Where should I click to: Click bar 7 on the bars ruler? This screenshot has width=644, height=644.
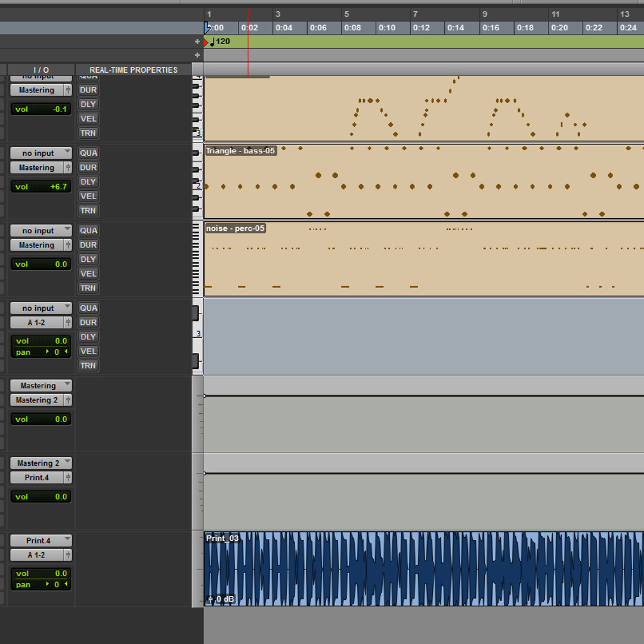pyautogui.click(x=415, y=14)
